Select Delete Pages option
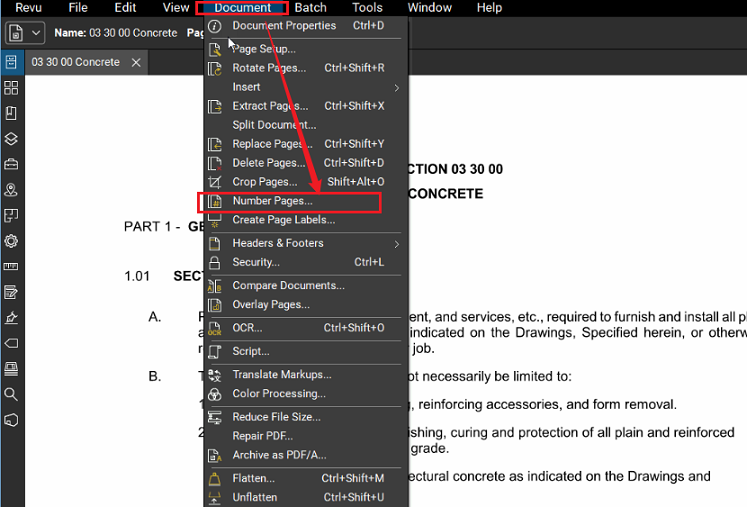 coord(305,163)
